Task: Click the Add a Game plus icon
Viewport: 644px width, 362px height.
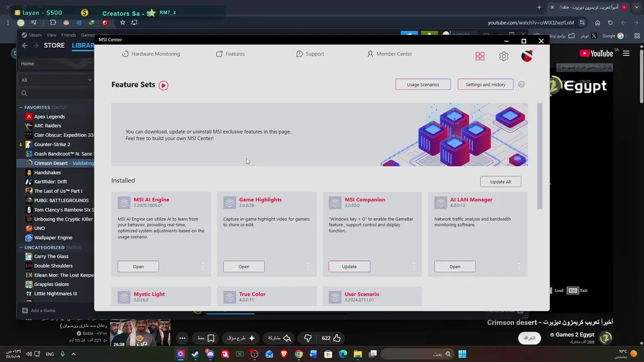Action: tap(25, 311)
